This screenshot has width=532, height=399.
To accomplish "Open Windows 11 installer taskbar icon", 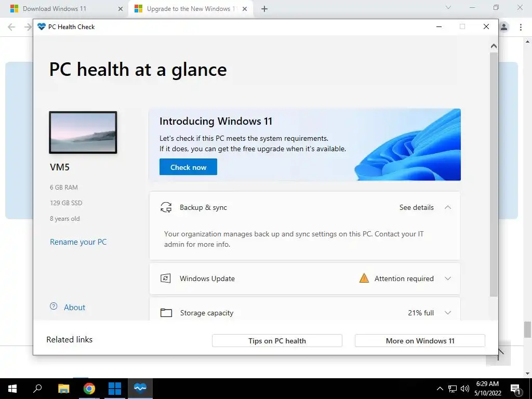I will point(115,389).
